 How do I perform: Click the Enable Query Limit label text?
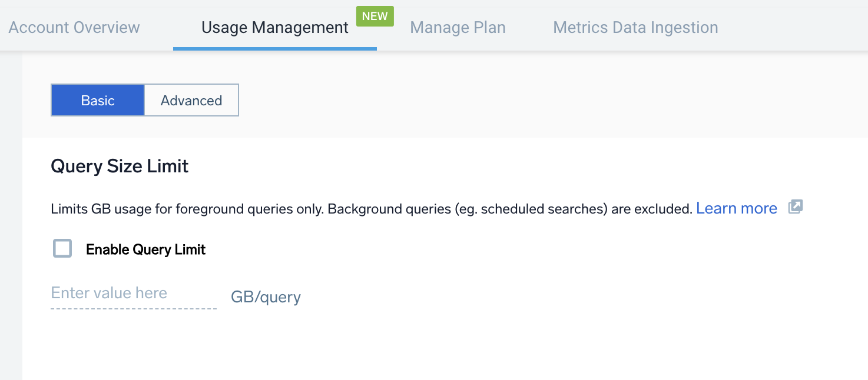[145, 249]
